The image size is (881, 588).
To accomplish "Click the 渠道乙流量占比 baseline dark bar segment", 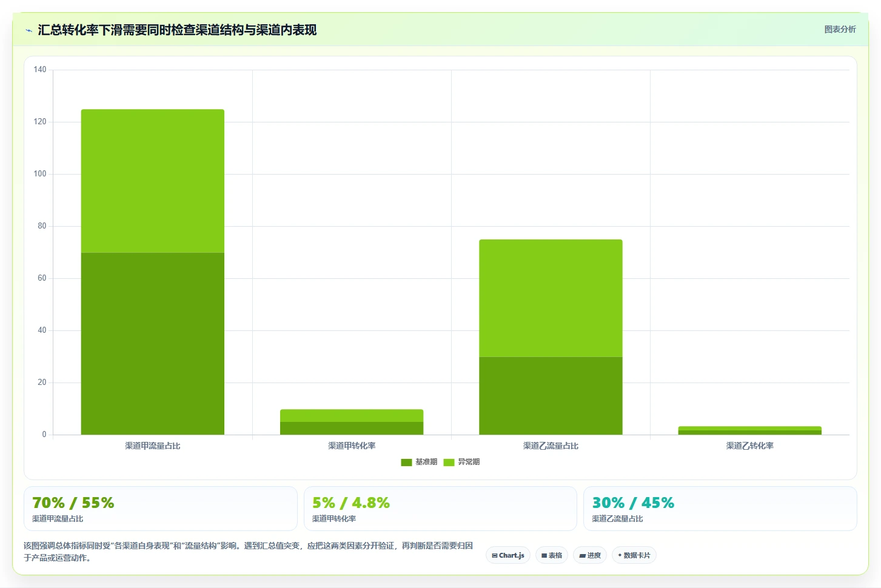I will [551, 396].
